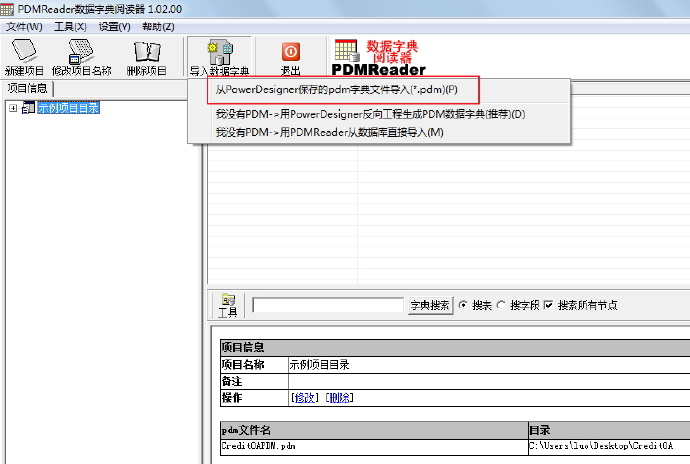This screenshot has height=464, width=690.
Task: Click the 修改项目名称 toolbar icon
Action: pos(81,56)
